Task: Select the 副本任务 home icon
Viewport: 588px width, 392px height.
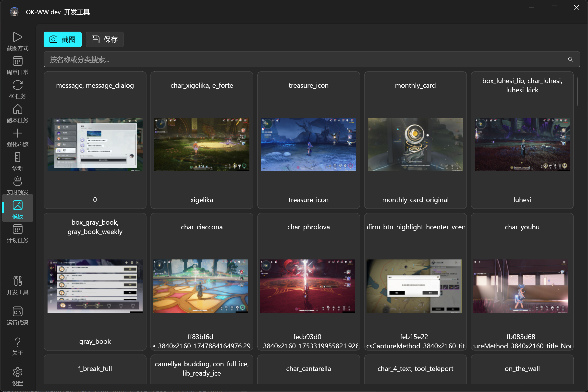Action: 17,109
